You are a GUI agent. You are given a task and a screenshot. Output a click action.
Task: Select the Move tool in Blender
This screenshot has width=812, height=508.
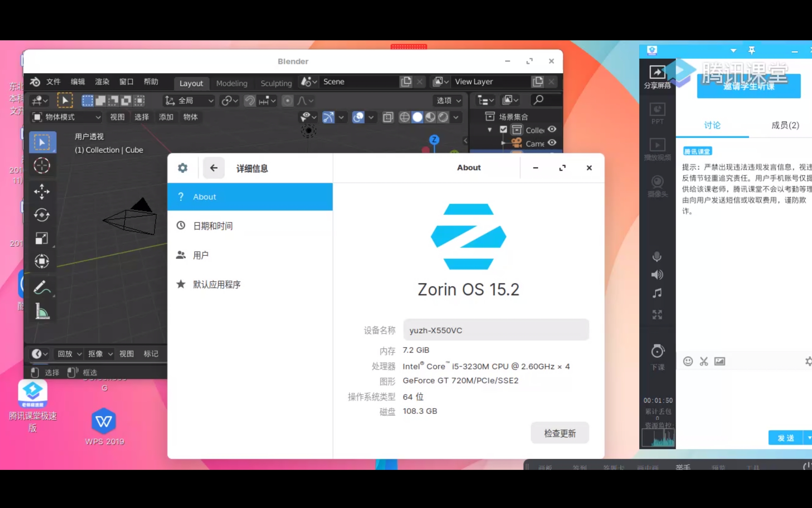[42, 191]
